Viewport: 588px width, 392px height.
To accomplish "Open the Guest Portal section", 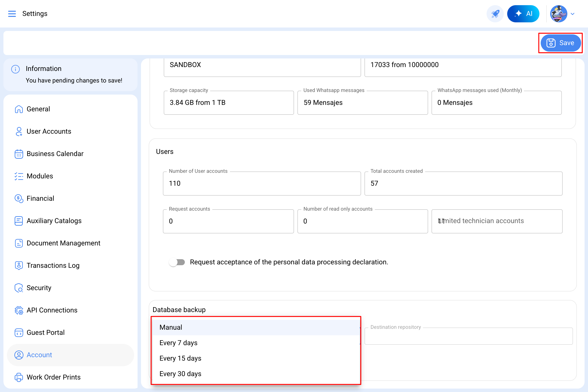I will point(46,332).
